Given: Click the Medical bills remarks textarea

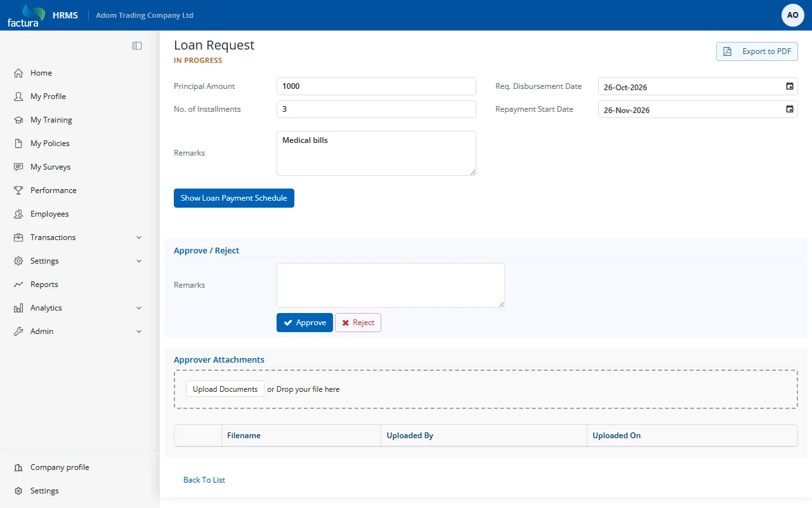Looking at the screenshot, I should pos(376,153).
